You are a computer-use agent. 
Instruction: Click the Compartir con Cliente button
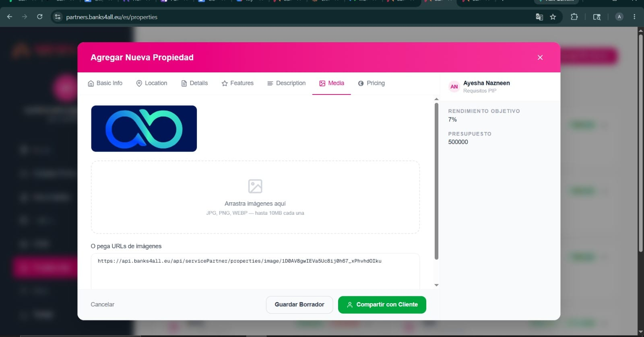(x=382, y=305)
